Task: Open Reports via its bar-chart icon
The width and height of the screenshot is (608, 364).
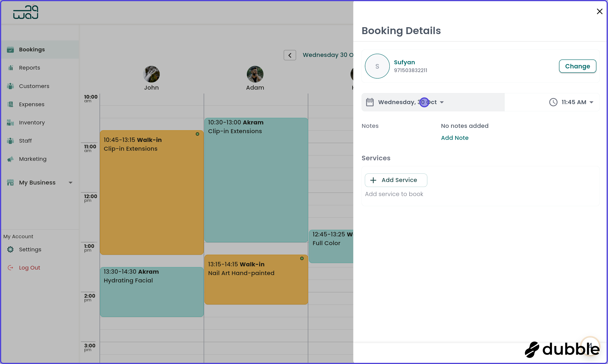Action: 10,68
